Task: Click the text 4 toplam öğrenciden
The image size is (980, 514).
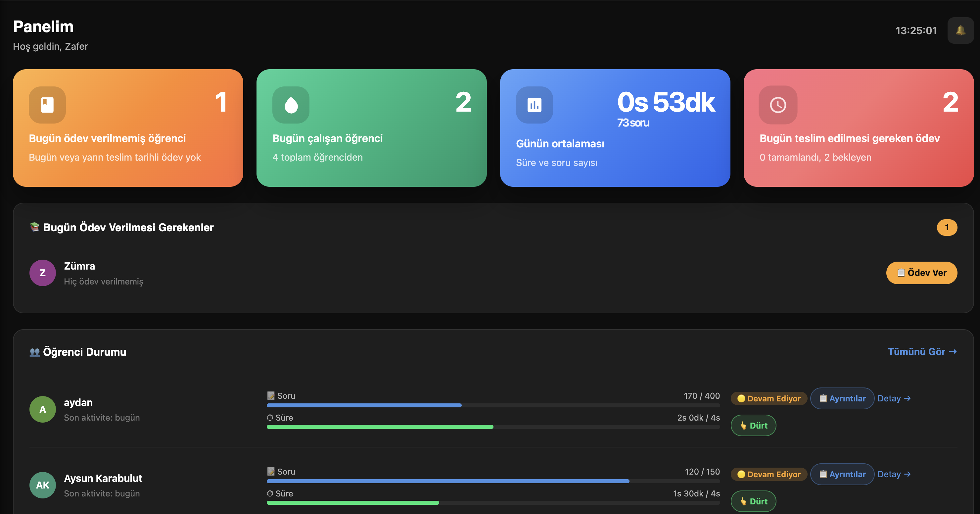Action: pos(317,157)
